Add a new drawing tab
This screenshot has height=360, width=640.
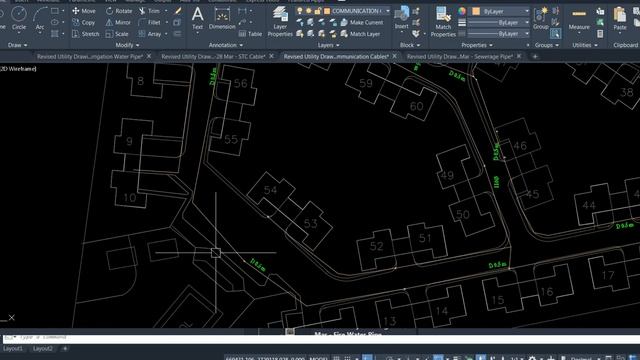pos(535,57)
